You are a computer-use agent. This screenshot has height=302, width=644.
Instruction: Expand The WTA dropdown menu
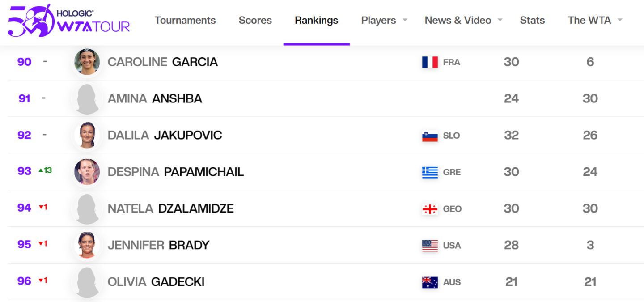click(620, 20)
